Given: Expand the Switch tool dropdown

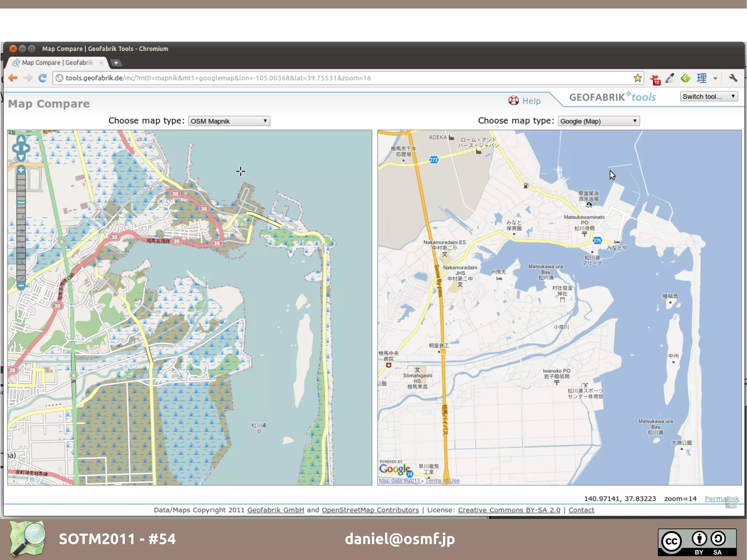Looking at the screenshot, I should (x=709, y=97).
